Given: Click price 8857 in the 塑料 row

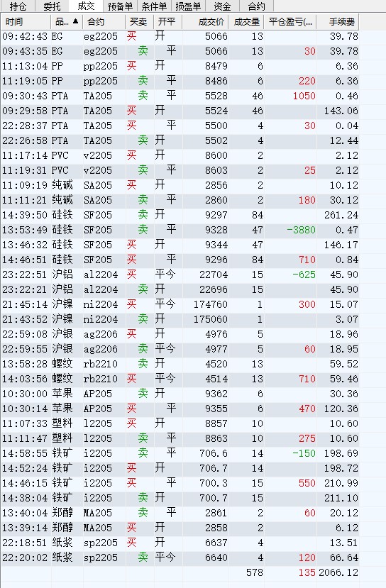Looking at the screenshot, I should [216, 423].
